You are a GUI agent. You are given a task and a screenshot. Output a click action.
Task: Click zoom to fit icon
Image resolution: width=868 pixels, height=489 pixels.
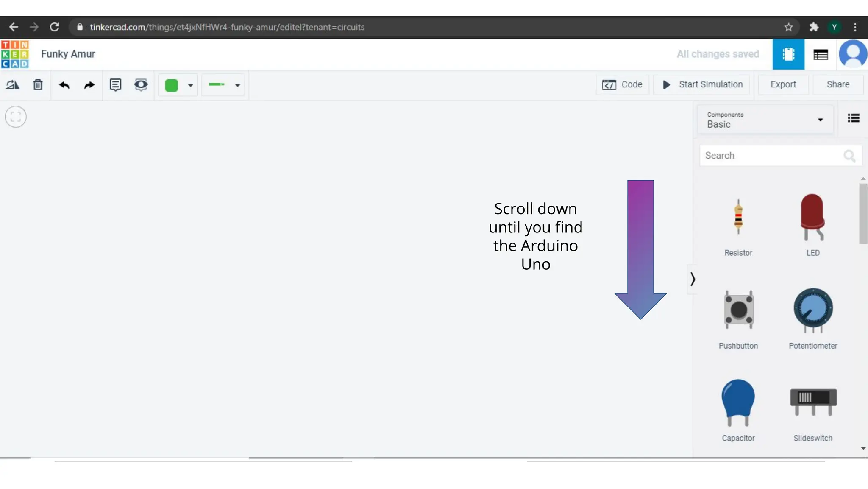point(16,117)
